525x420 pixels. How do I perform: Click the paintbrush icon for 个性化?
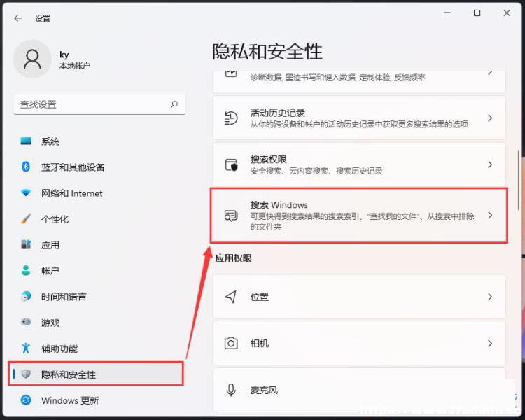(x=26, y=218)
